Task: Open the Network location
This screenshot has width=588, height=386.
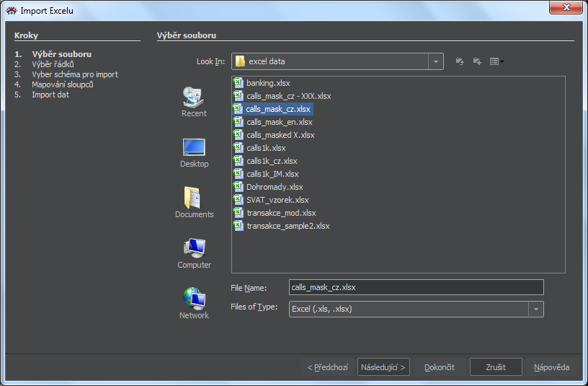Action: pos(194,304)
